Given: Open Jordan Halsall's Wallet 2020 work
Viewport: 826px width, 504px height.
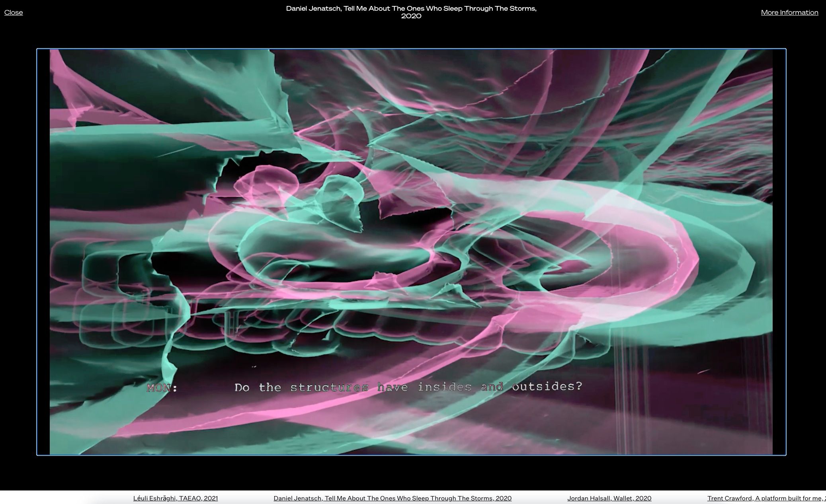Looking at the screenshot, I should click(609, 498).
